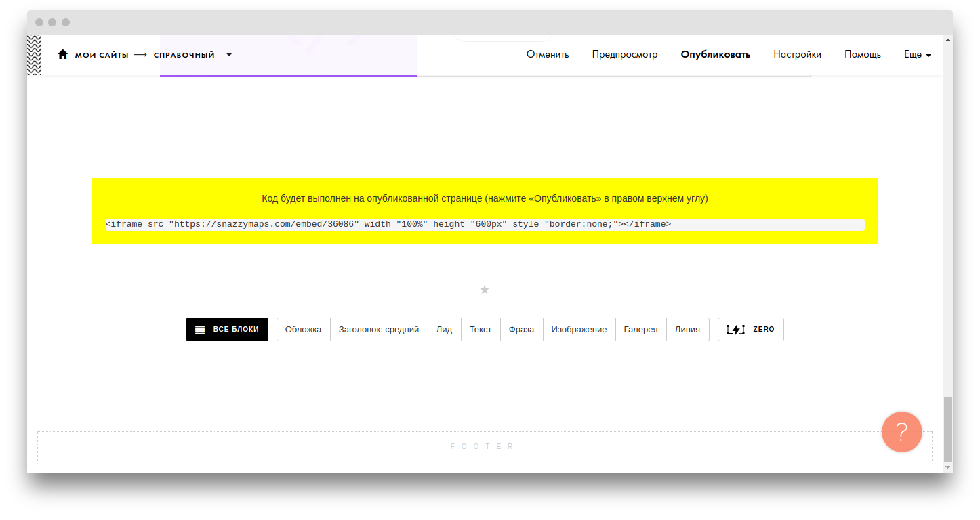Click Отменить in the top menu
Viewport: 980px width, 520px height.
(x=548, y=55)
